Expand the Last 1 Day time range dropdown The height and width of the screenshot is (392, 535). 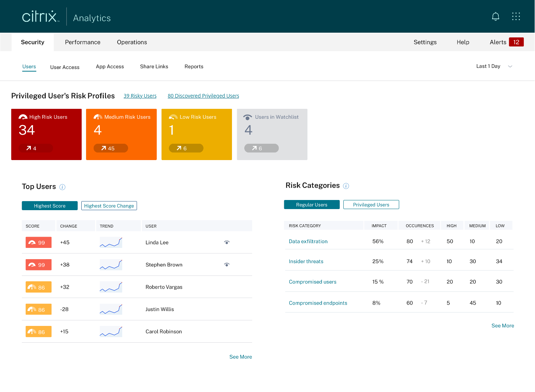point(494,66)
